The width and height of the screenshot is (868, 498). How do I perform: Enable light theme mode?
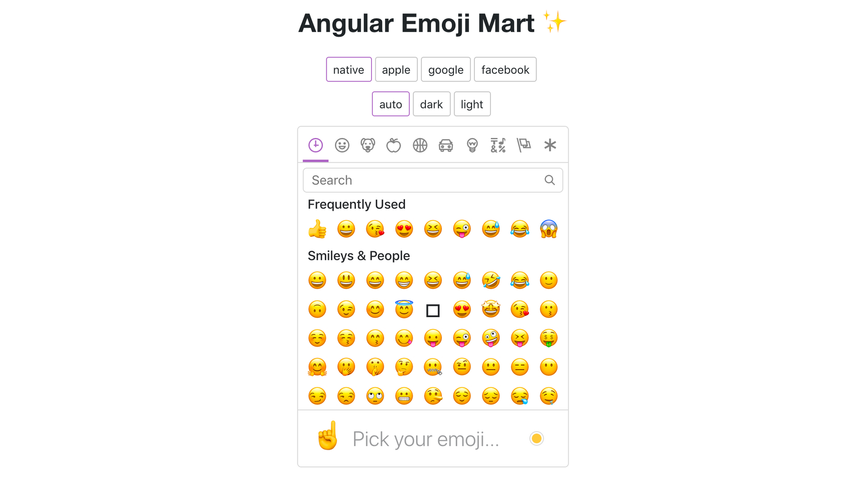click(472, 104)
